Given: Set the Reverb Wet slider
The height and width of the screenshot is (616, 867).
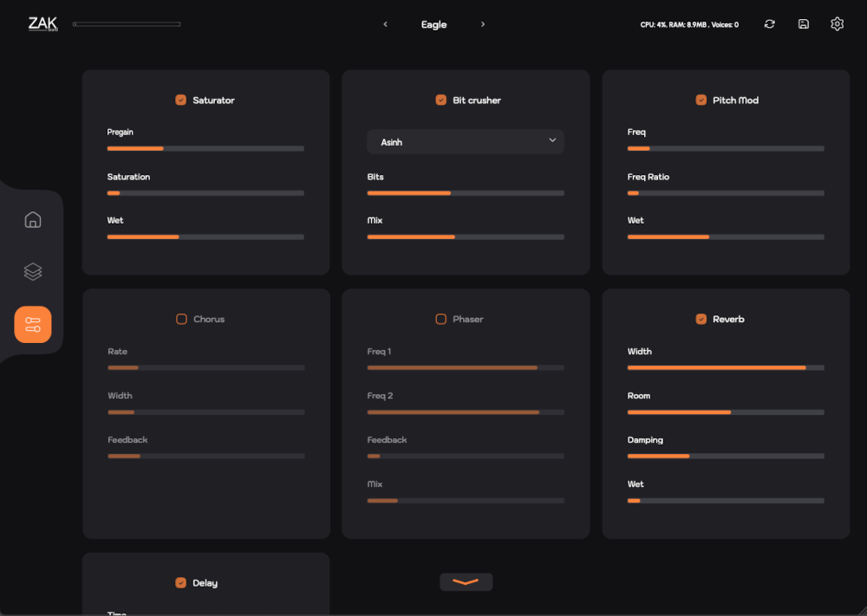Looking at the screenshot, I should tap(726, 500).
